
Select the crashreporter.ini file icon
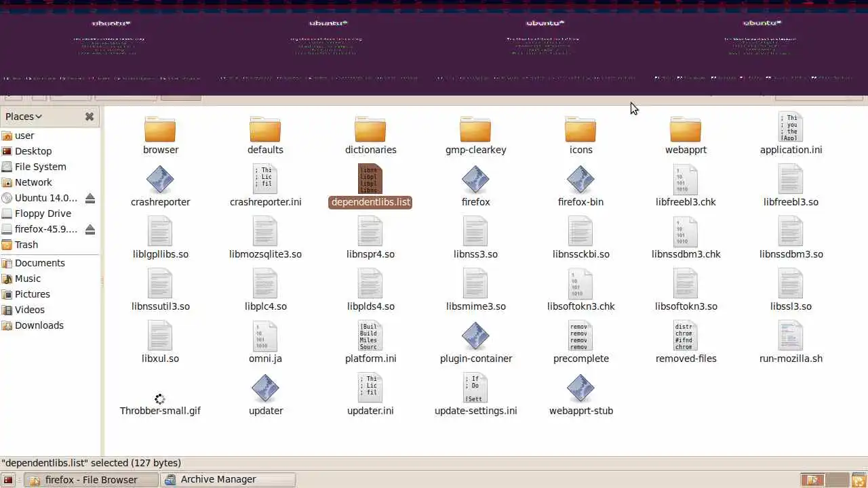pos(265,180)
